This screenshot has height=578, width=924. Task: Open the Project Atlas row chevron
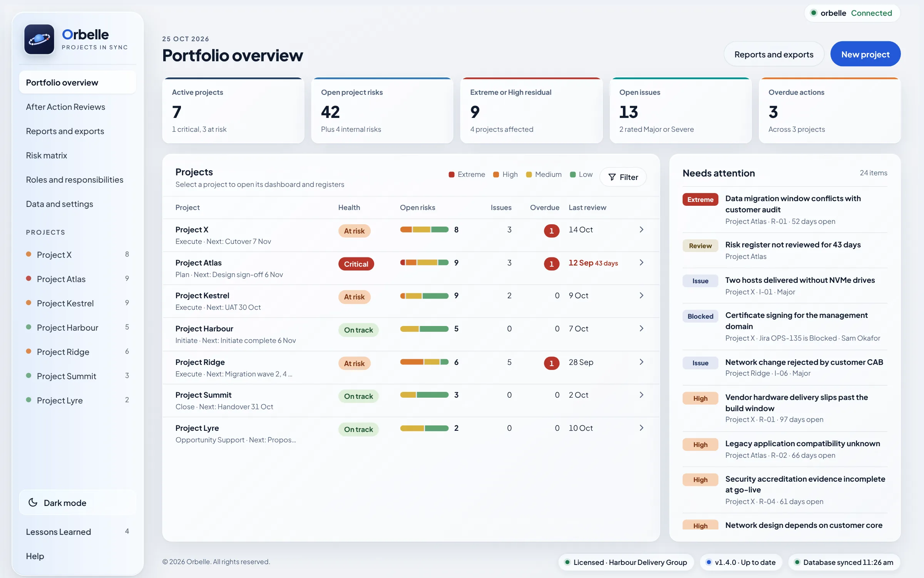pos(641,262)
